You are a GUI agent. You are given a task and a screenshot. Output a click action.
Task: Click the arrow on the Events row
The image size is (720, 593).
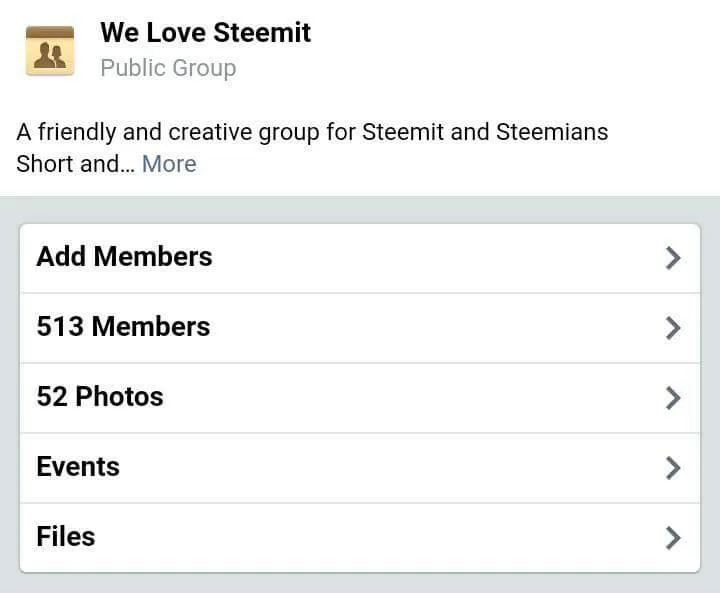673,468
